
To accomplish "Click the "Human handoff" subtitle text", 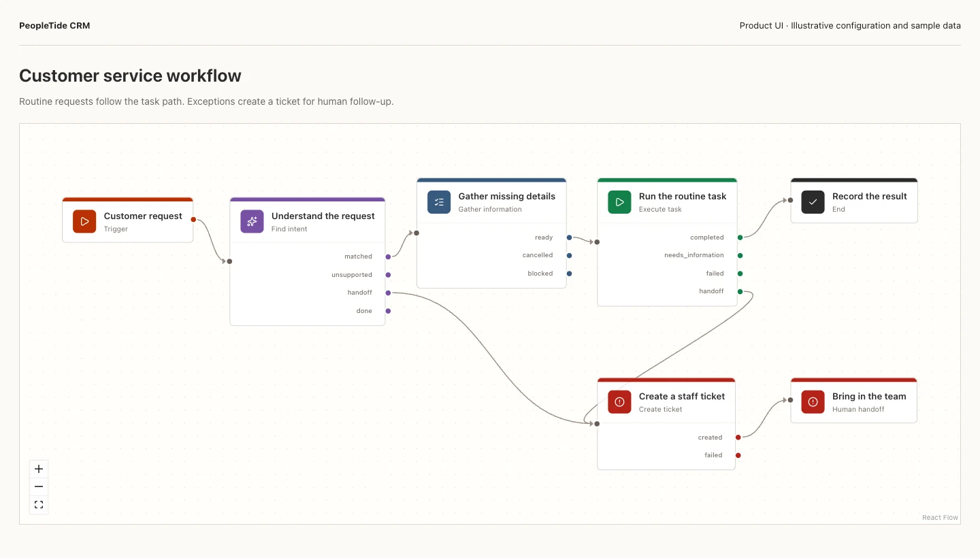I will coord(858,410).
